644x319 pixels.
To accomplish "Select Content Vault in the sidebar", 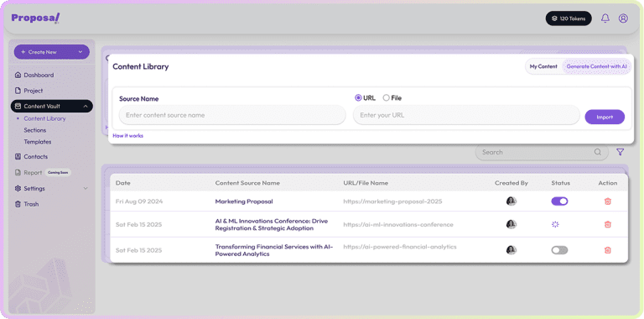I will click(52, 107).
